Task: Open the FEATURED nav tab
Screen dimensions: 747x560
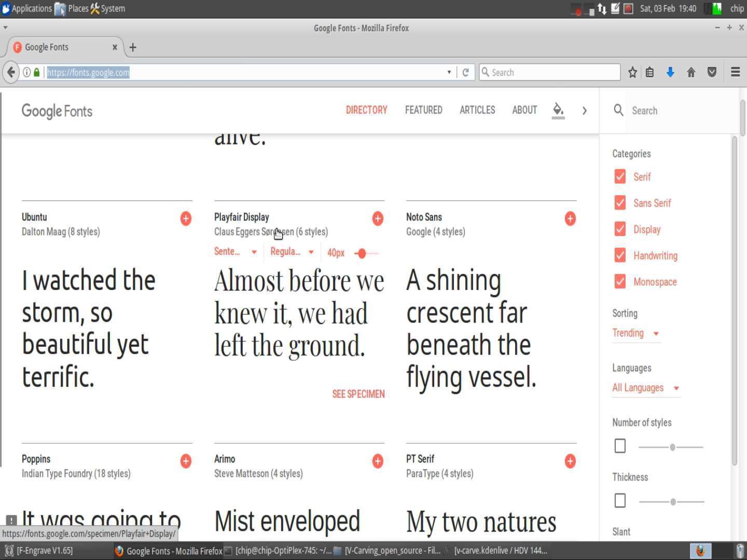Action: point(424,110)
